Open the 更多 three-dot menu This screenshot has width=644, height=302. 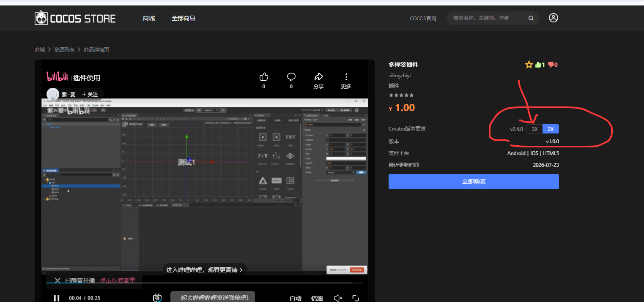tap(346, 77)
